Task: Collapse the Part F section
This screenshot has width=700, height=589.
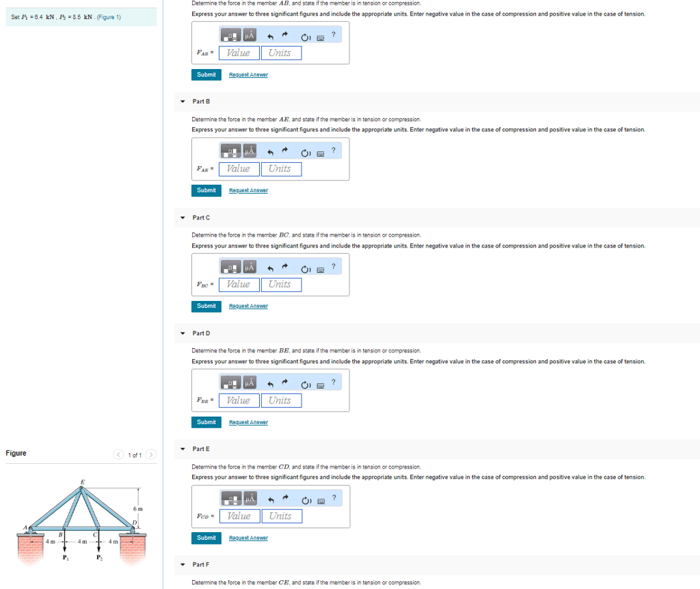Action: pyautogui.click(x=183, y=564)
